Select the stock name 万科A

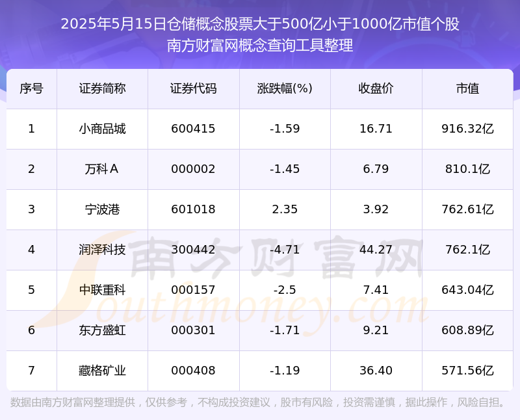click(101, 169)
